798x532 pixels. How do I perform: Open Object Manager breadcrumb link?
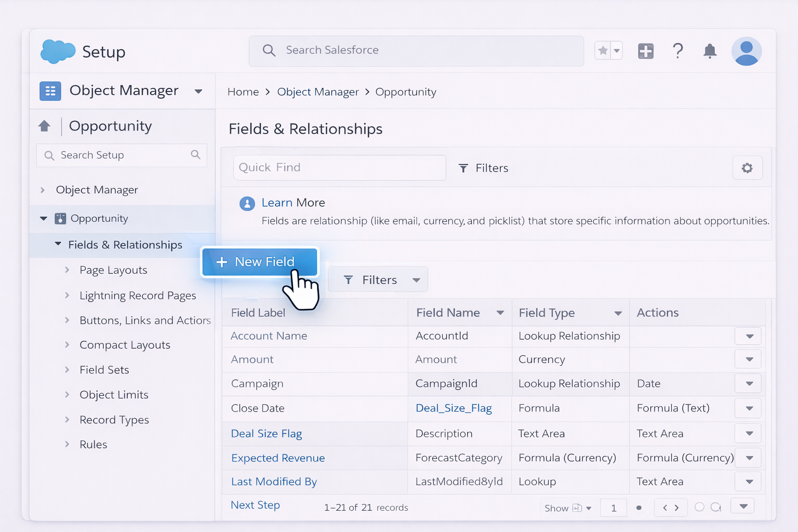[x=318, y=92]
